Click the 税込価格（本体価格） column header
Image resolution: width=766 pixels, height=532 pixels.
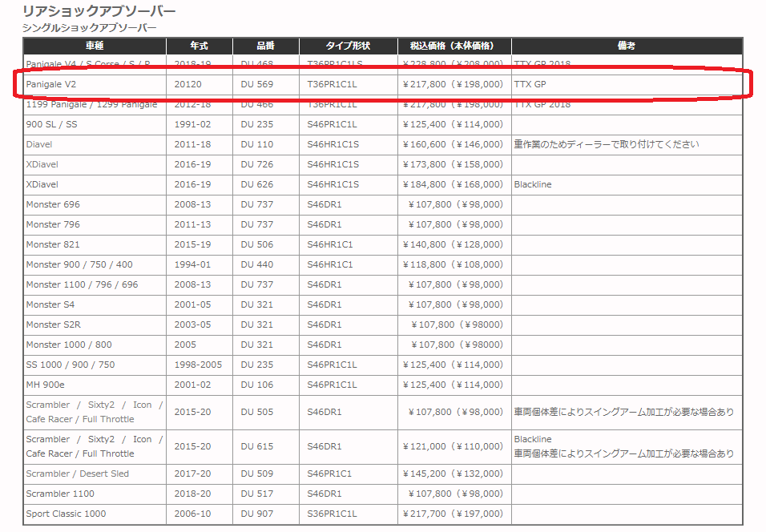tap(454, 46)
